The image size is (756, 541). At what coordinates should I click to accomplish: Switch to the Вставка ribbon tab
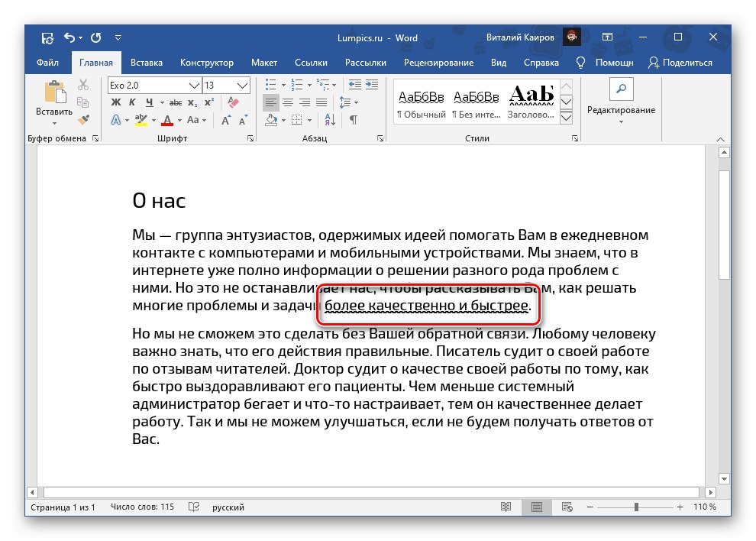pos(146,63)
